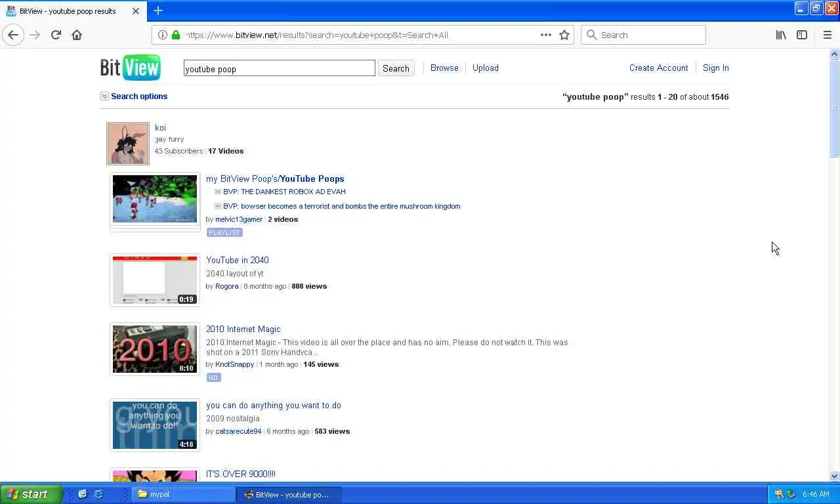The image size is (840, 504).
Task: Visit KnotSnappy's profile
Action: (234, 364)
